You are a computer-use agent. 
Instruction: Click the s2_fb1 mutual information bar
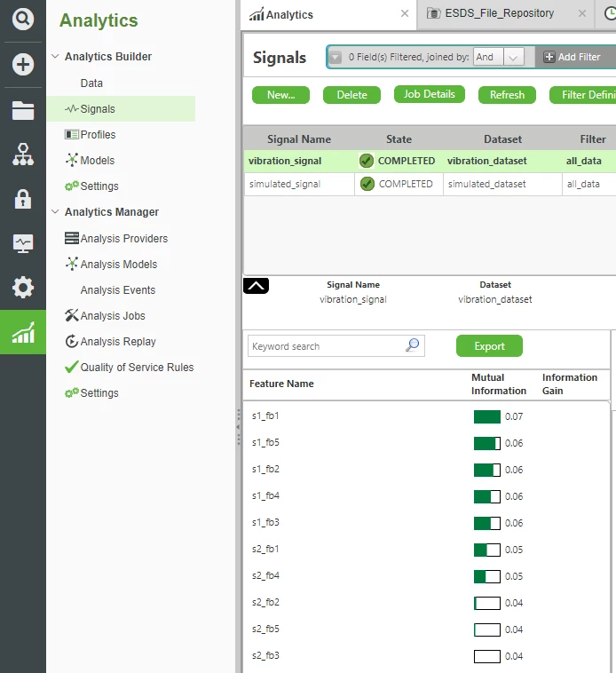(487, 550)
